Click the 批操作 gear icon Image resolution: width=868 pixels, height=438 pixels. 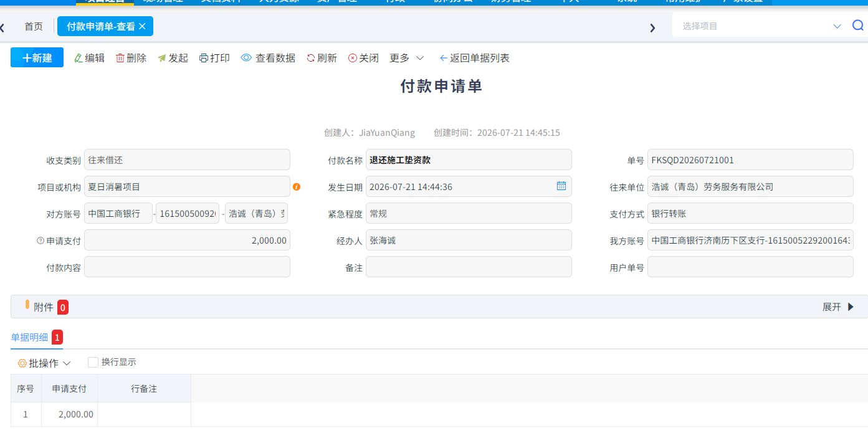[22, 363]
